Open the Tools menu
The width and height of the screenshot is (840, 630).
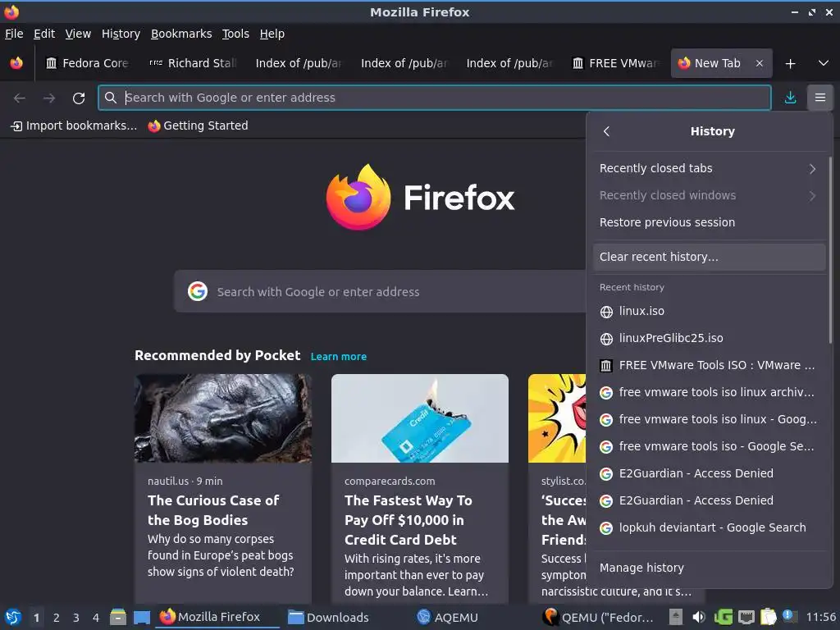coord(235,34)
